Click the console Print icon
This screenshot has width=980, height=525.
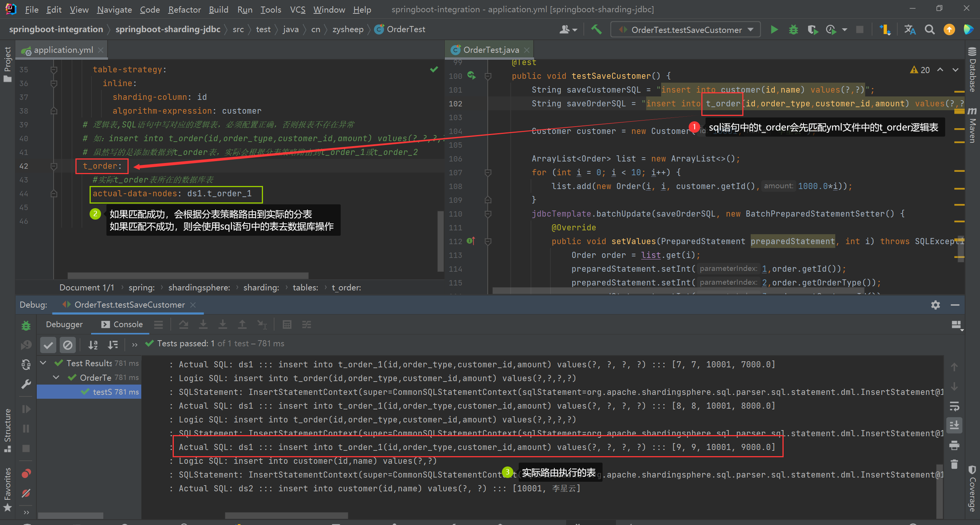click(x=954, y=445)
